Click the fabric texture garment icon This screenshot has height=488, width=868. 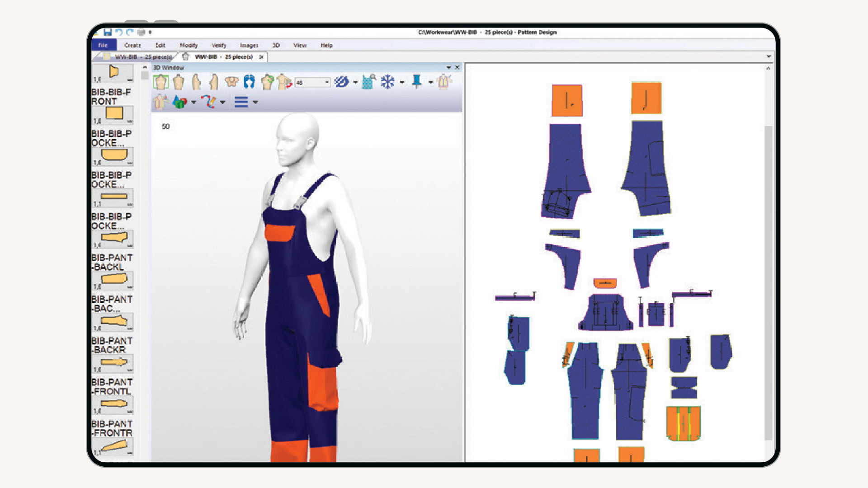(x=367, y=83)
